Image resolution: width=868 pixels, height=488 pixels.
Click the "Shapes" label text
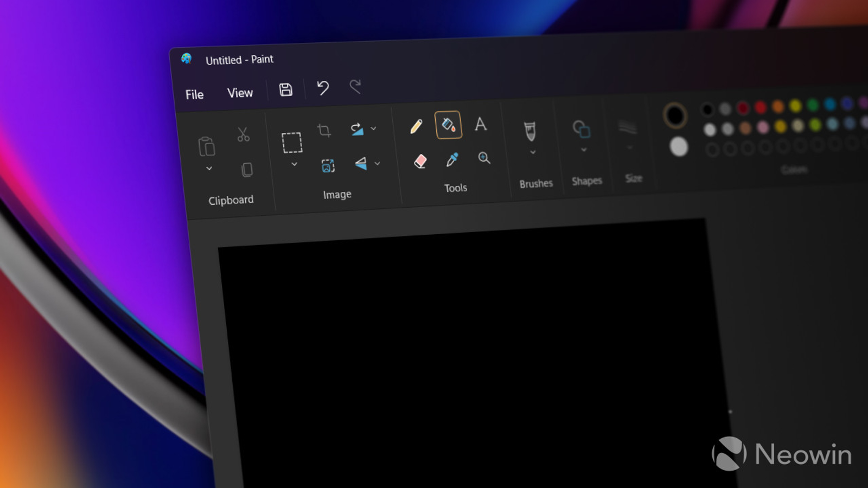coord(587,181)
